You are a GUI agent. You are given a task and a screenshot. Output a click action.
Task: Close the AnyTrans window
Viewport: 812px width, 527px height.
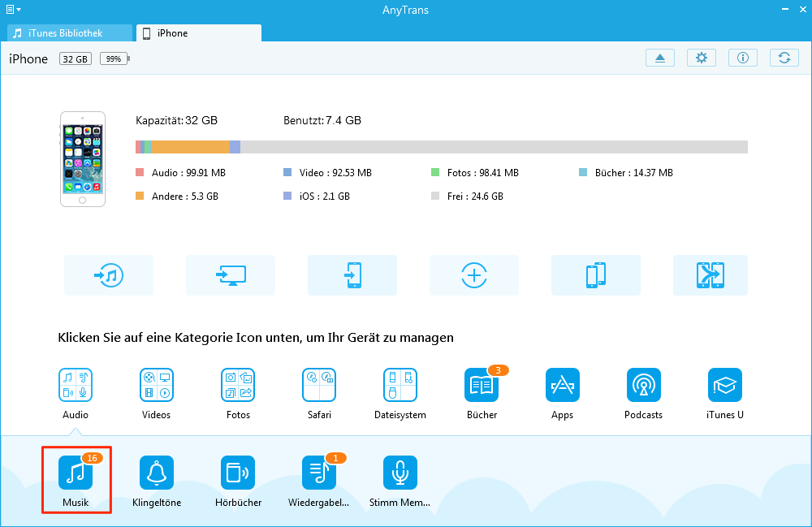[x=803, y=9]
